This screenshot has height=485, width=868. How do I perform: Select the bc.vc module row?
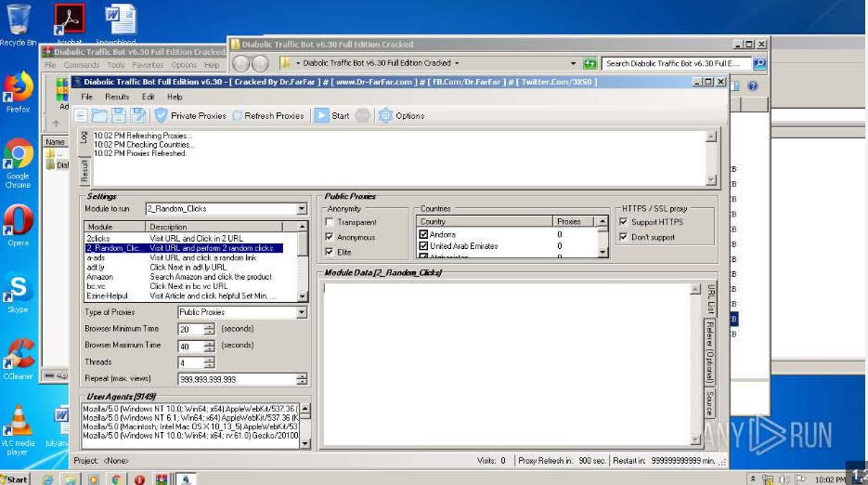[x=184, y=286]
